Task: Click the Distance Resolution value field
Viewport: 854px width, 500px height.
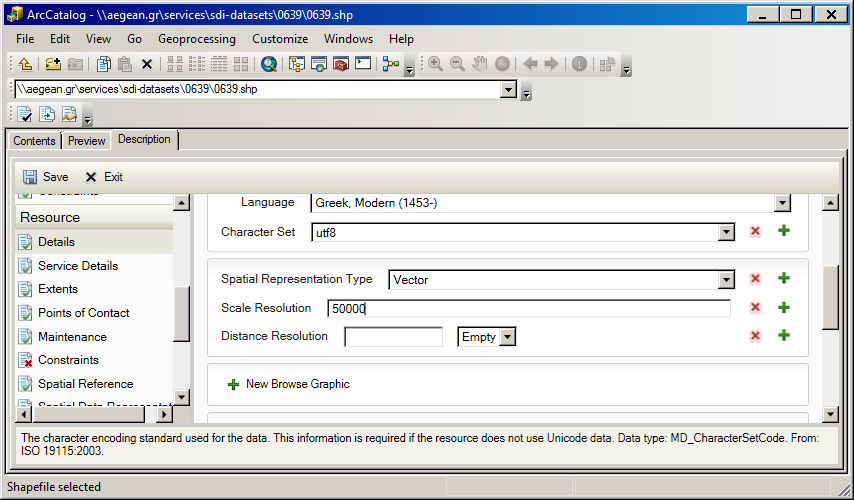Action: coord(393,337)
